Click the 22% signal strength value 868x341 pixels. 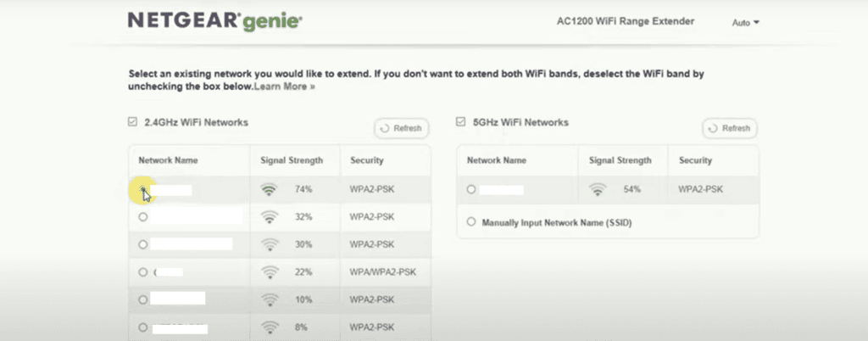click(303, 272)
